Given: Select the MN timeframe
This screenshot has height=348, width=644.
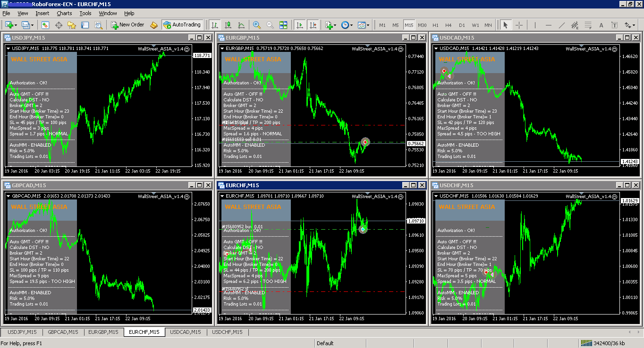Looking at the screenshot, I should (488, 25).
